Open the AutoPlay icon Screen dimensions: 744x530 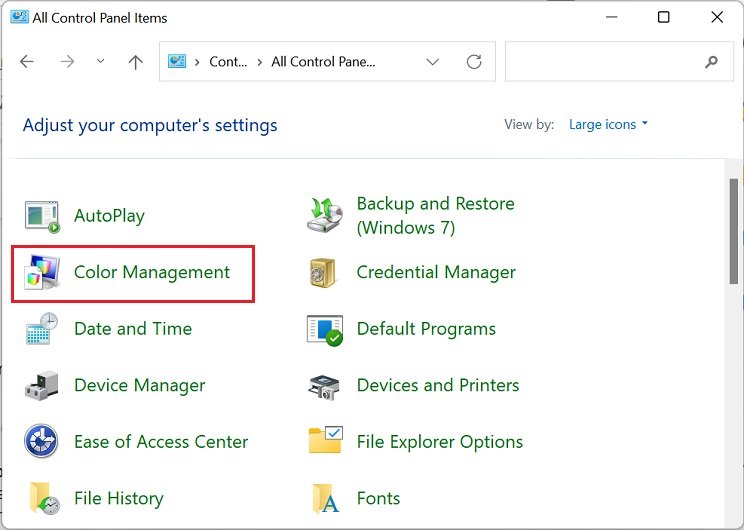tap(42, 216)
